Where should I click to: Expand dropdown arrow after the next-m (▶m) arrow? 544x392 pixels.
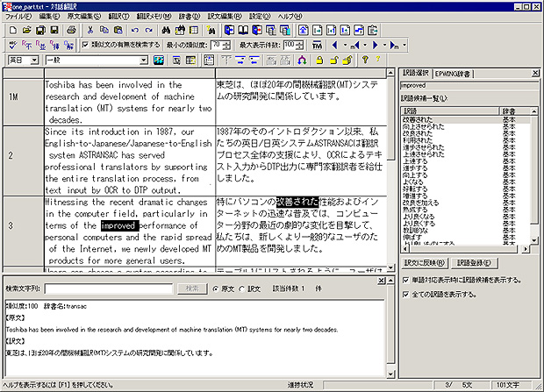pyautogui.click(x=404, y=45)
